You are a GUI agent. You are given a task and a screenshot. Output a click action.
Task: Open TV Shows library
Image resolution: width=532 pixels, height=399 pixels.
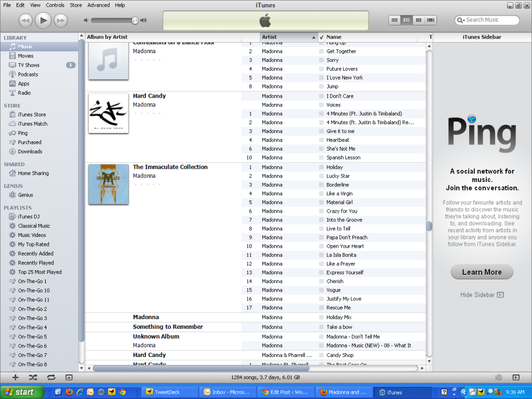click(x=39, y=65)
